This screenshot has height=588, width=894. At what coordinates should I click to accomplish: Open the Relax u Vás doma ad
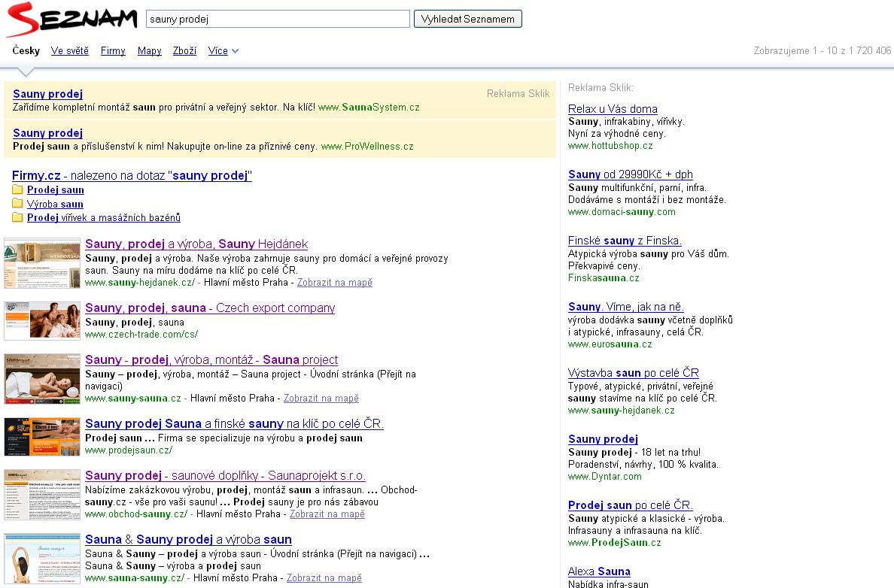pos(613,109)
